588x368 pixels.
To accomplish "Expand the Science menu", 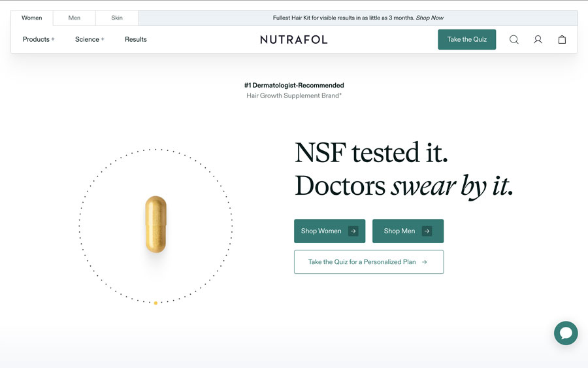I will (90, 39).
